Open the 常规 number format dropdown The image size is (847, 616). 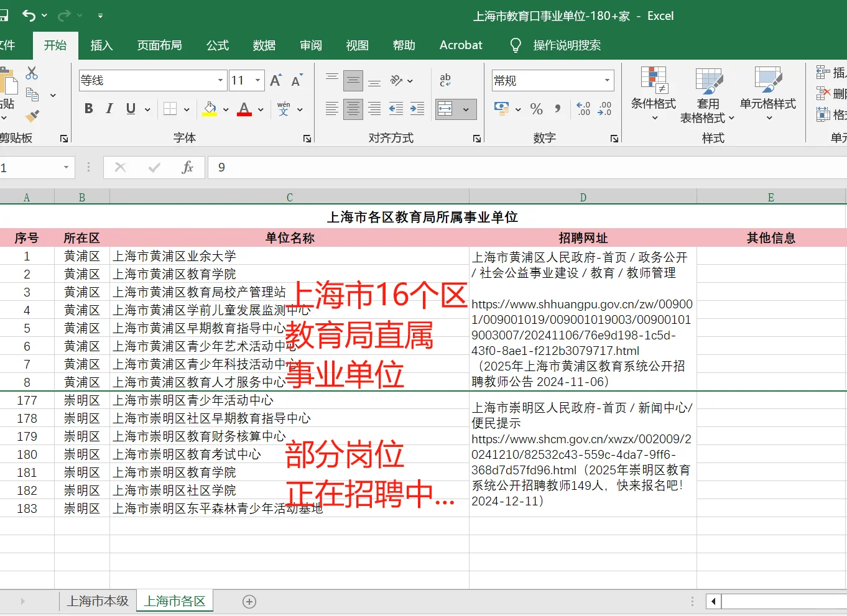(608, 80)
